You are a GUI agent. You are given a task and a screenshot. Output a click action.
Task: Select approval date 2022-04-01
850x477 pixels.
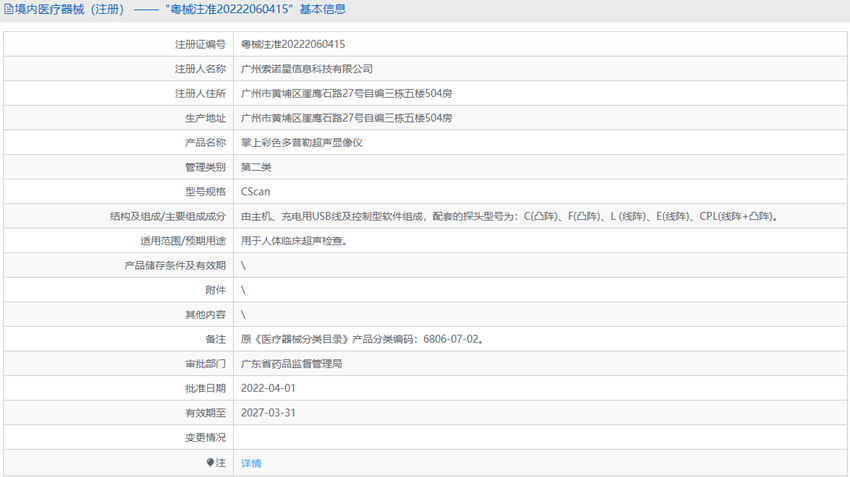tap(268, 388)
